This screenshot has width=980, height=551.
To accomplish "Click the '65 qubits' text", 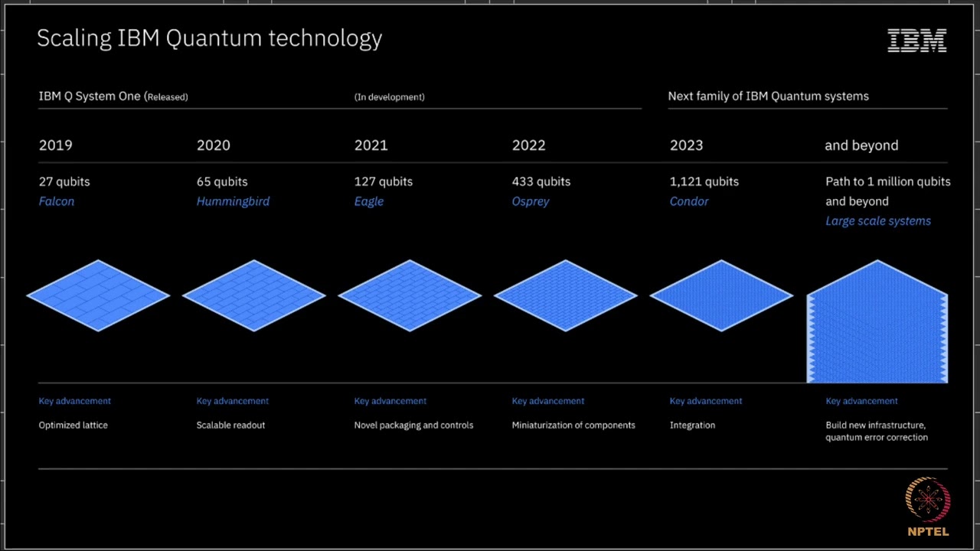I will (x=222, y=181).
